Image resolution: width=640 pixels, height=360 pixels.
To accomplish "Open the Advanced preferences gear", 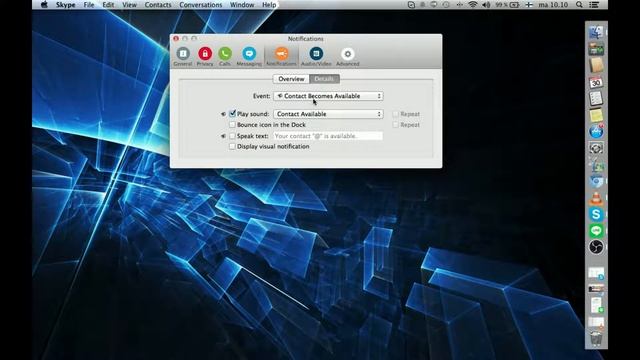I will pos(347,57).
